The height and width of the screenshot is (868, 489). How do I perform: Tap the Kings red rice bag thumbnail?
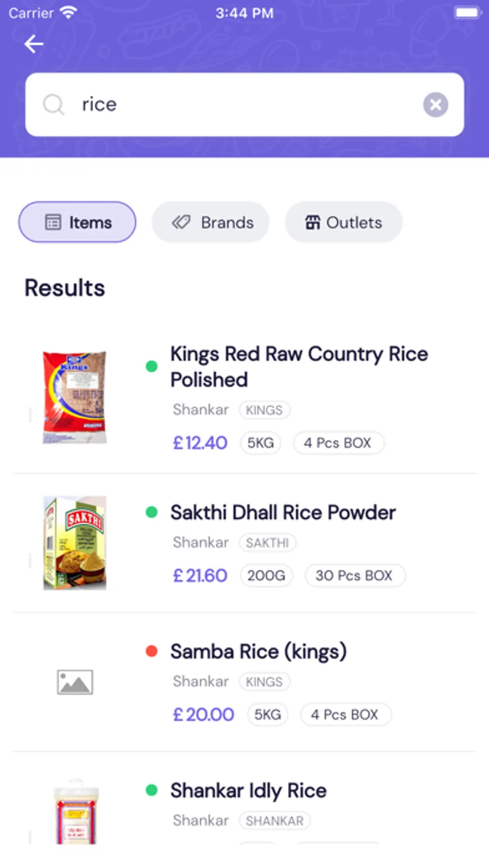point(75,397)
